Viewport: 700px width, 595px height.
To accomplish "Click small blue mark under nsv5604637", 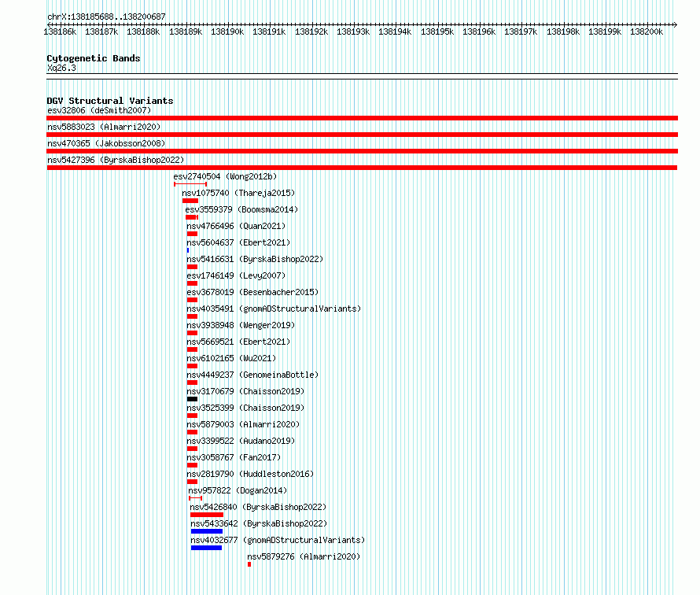I will coord(188,250).
